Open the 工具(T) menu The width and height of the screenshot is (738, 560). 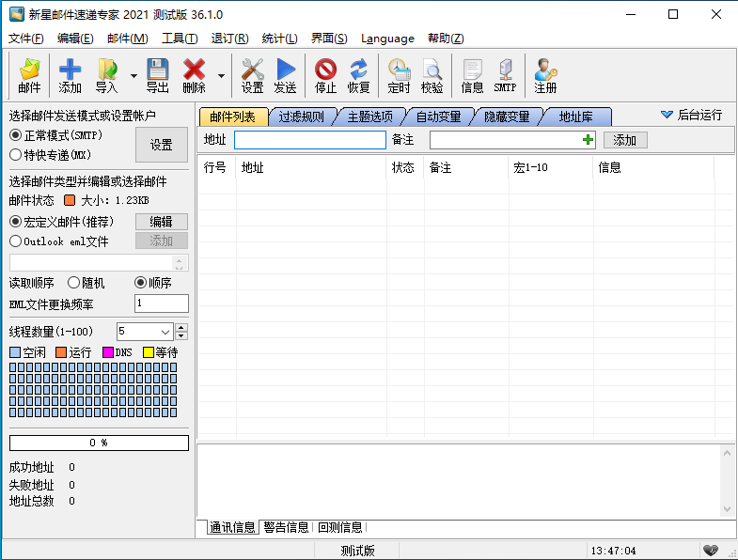[180, 39]
